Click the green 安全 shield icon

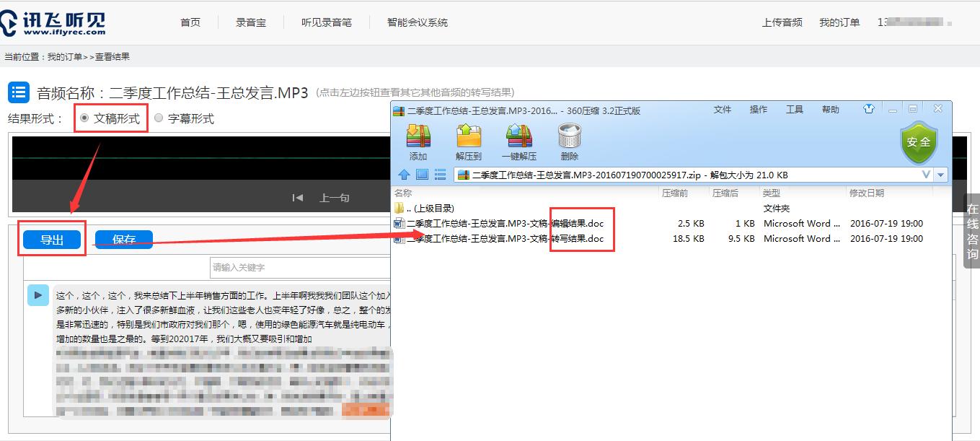[919, 142]
